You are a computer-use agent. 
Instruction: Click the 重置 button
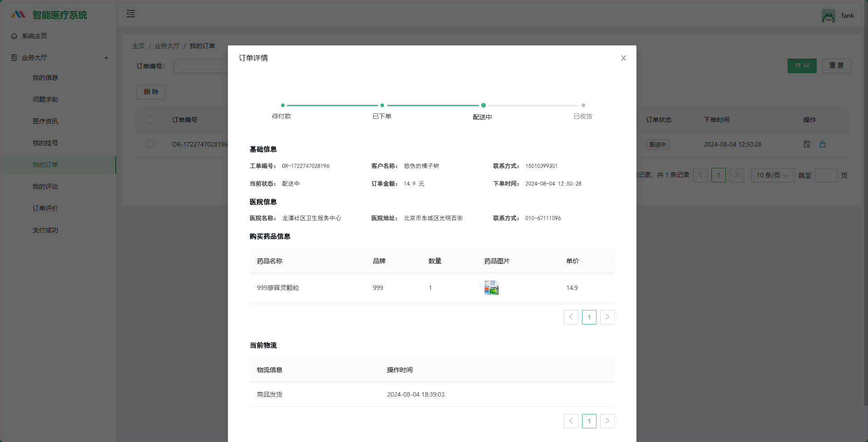pos(836,66)
